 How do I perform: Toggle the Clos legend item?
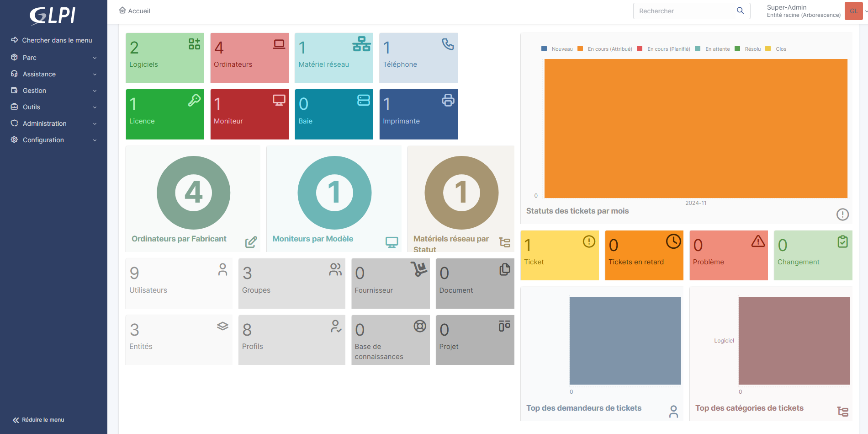click(x=776, y=49)
